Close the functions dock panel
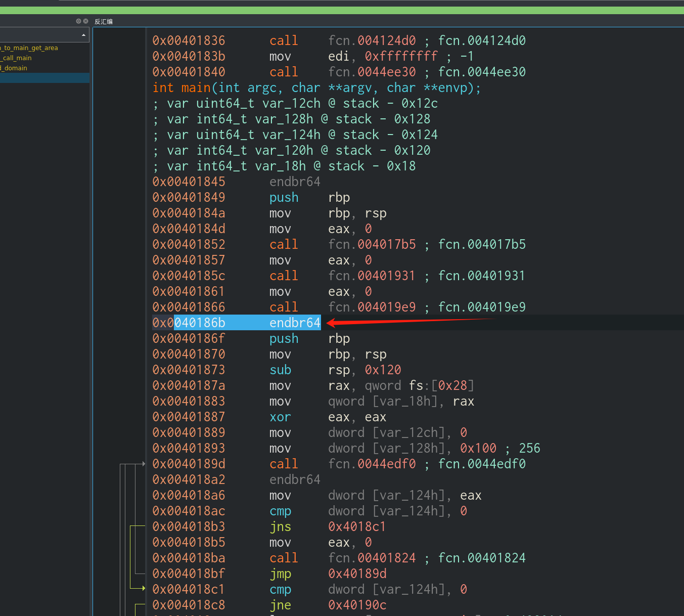Image resolution: width=684 pixels, height=616 pixels. (x=85, y=21)
